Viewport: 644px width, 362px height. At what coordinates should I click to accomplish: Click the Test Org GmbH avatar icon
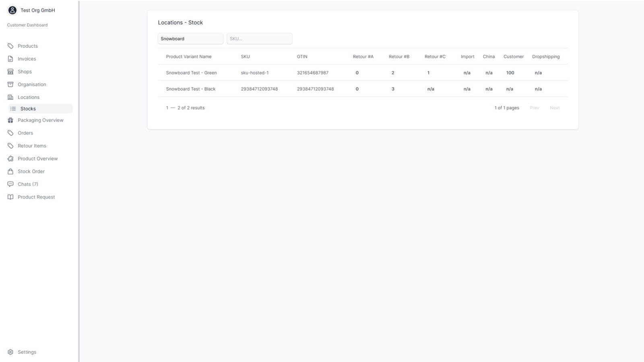tap(12, 10)
